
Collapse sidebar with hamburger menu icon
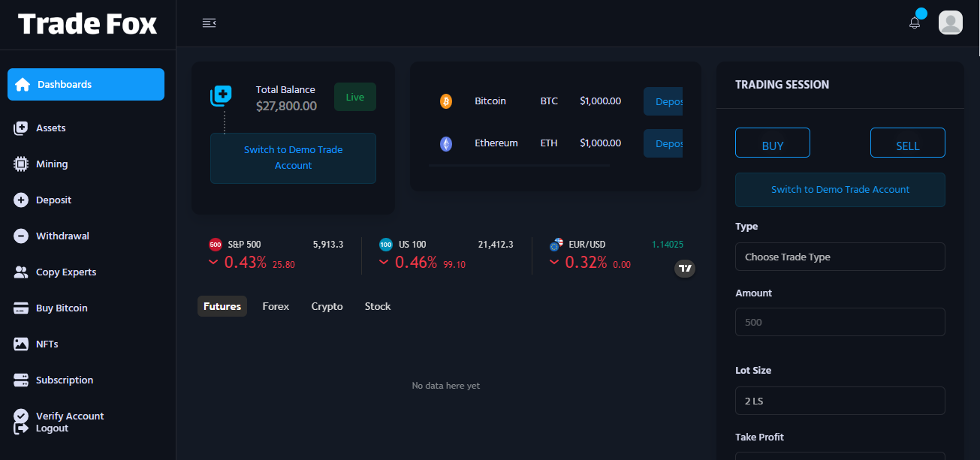pos(209,23)
